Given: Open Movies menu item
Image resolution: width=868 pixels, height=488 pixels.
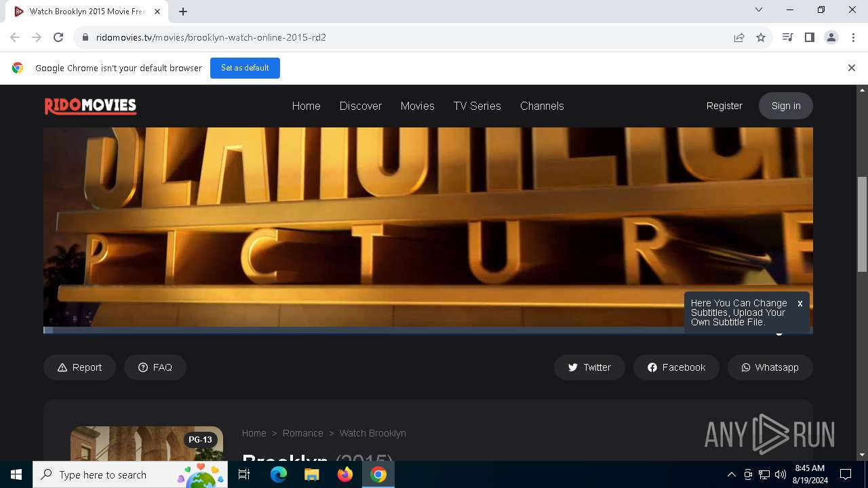Looking at the screenshot, I should tap(417, 106).
